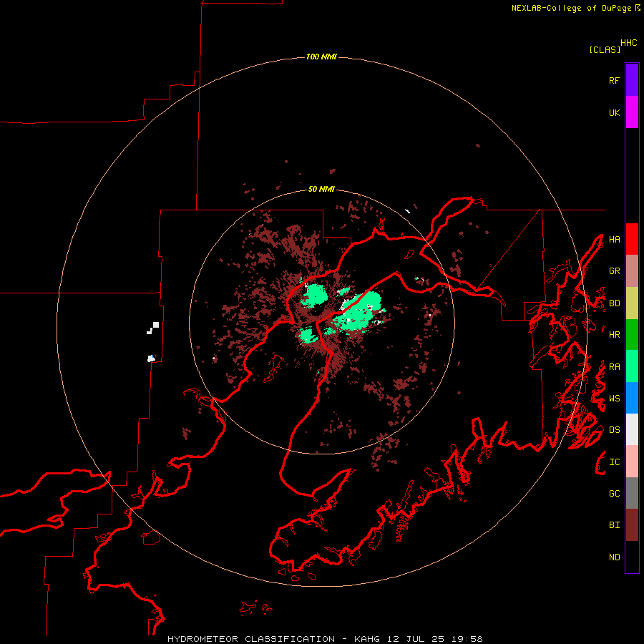
Task: Click the WS blue legend swatch
Action: (632, 398)
